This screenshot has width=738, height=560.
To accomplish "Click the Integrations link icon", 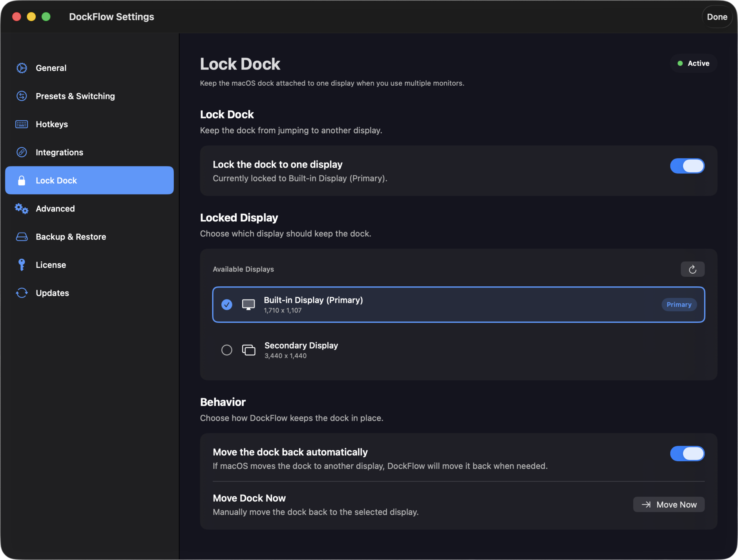I will 22,152.
